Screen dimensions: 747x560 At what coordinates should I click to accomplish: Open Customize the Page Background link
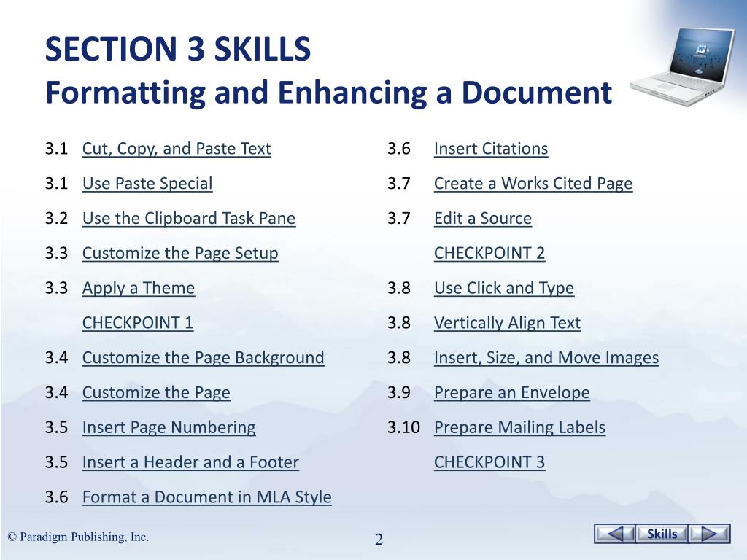pyautogui.click(x=204, y=357)
